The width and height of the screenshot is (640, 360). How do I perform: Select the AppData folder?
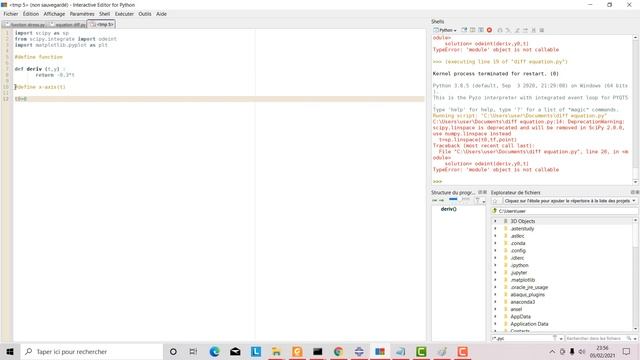(520, 317)
